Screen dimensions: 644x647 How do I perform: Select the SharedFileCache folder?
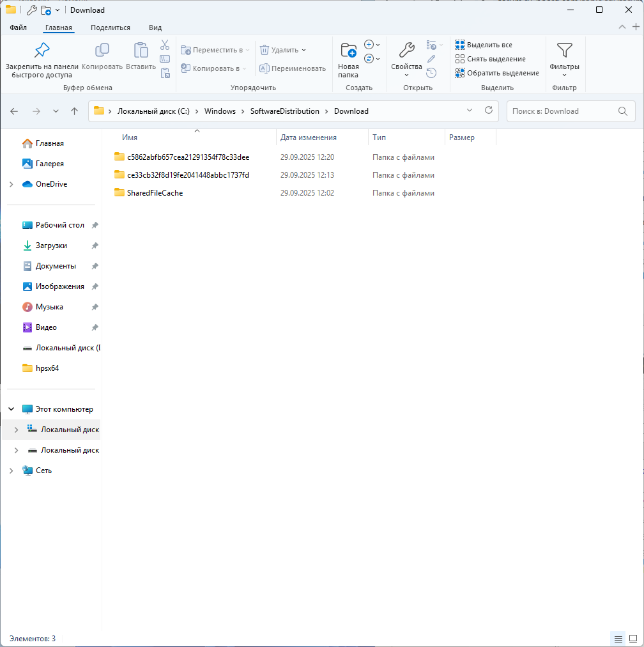[155, 193]
